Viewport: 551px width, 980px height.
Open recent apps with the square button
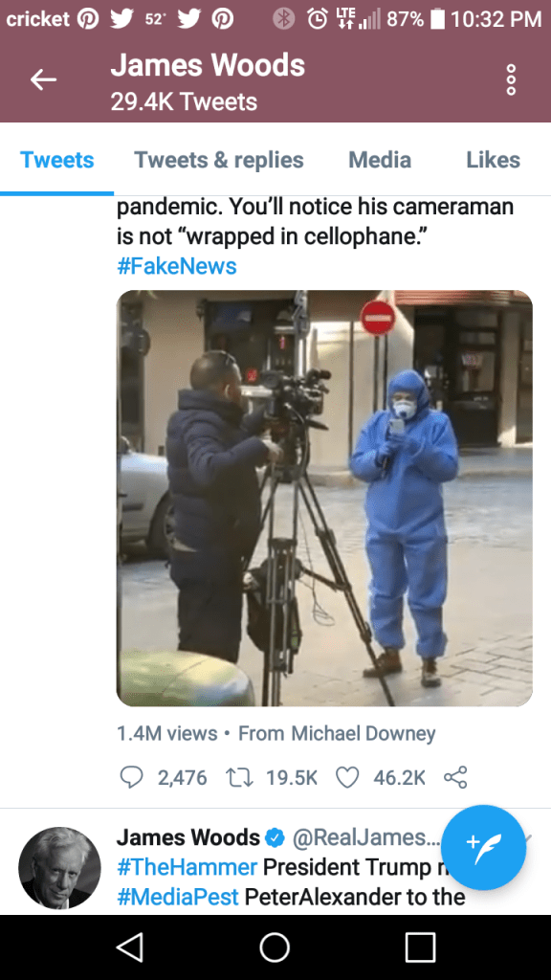click(420, 947)
